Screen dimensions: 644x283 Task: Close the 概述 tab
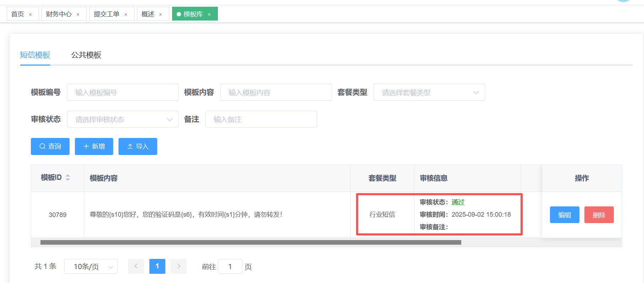(161, 15)
